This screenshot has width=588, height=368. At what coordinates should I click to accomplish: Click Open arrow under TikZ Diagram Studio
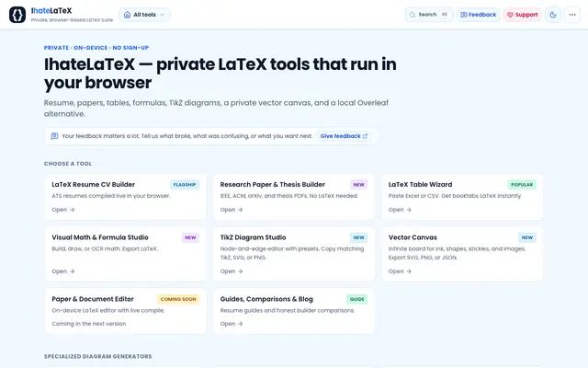[232, 271]
